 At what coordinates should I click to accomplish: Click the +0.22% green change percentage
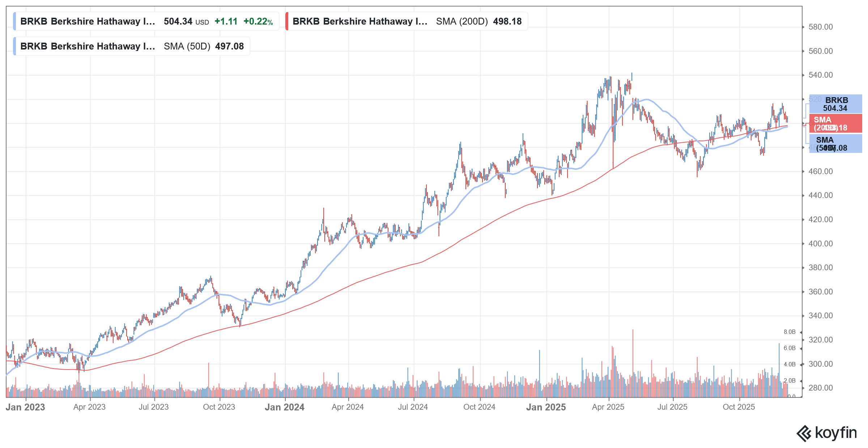coord(258,21)
